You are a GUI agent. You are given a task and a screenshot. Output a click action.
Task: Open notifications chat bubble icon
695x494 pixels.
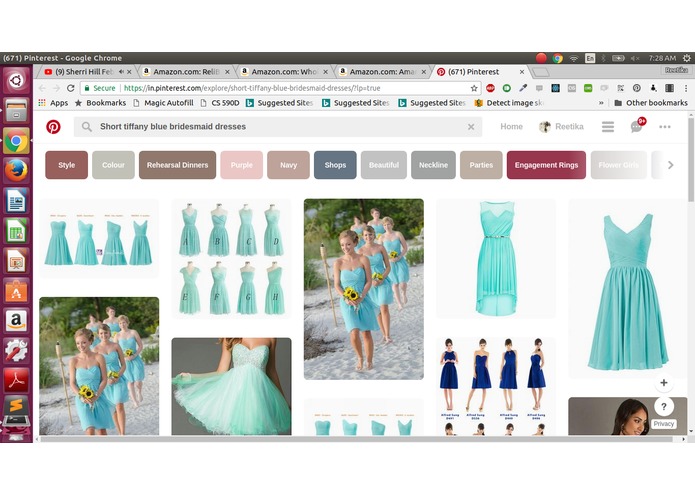point(637,126)
